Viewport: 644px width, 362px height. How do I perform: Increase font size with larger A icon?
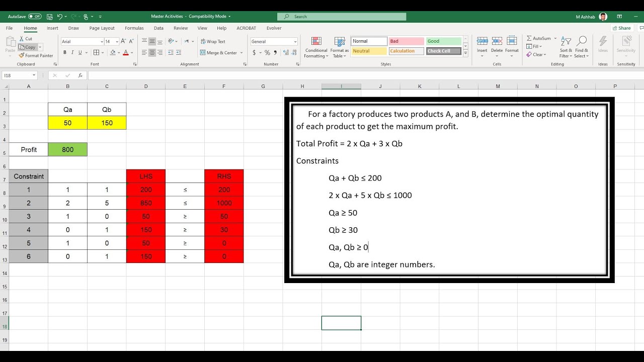124,41
